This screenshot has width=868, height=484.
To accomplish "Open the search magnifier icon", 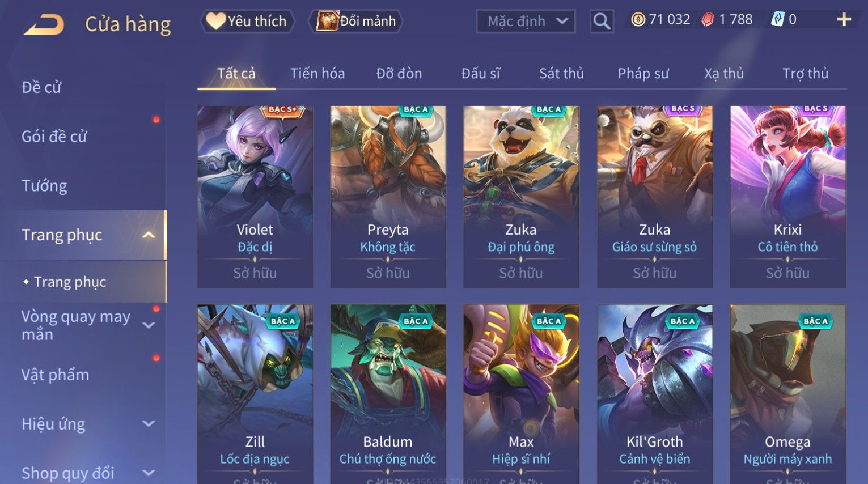I will (x=602, y=22).
